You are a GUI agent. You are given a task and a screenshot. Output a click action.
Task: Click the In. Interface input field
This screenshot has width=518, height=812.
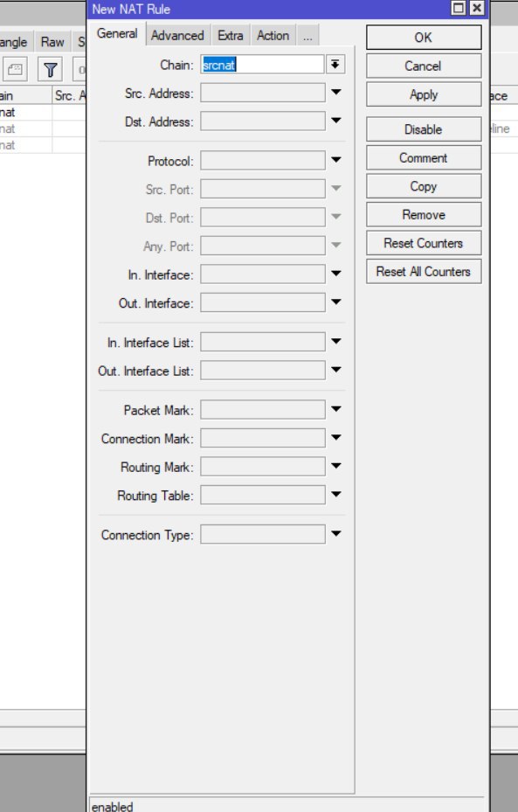[x=263, y=274]
